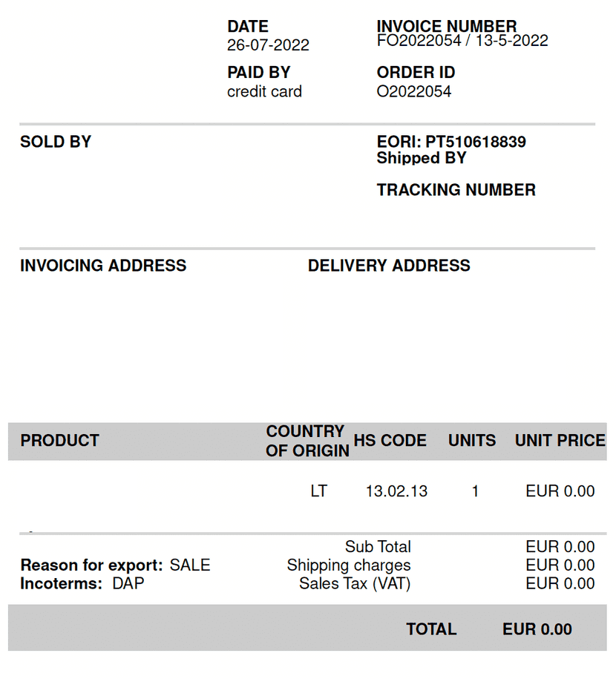Click the 'credit card' payment method text
The width and height of the screenshot is (616, 679).
tap(264, 92)
